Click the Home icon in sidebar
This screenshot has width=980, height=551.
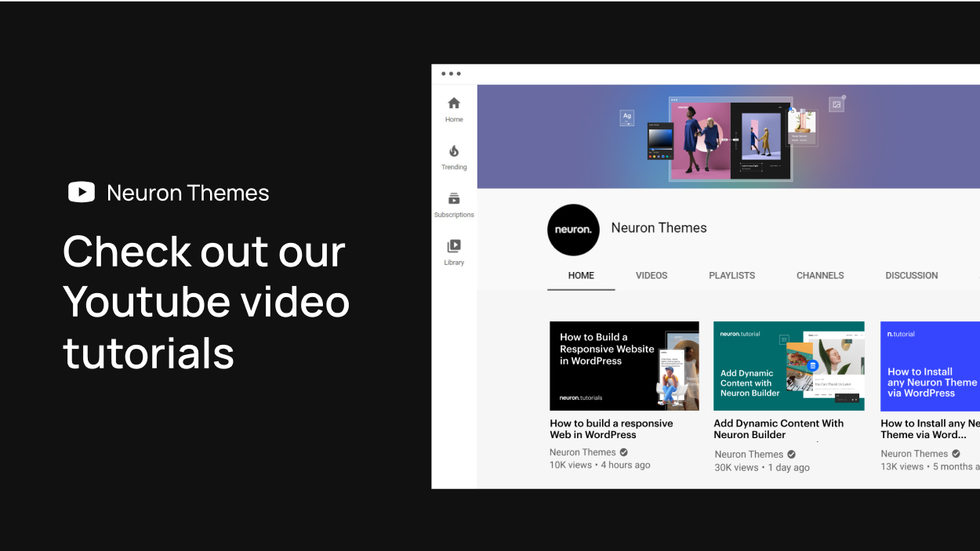454,103
